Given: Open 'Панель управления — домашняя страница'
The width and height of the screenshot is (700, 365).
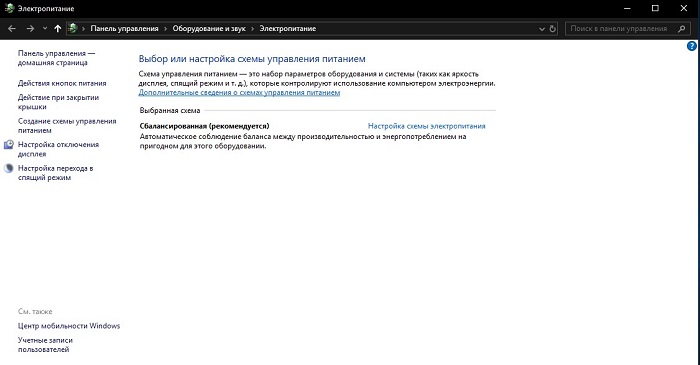Looking at the screenshot, I should point(56,58).
